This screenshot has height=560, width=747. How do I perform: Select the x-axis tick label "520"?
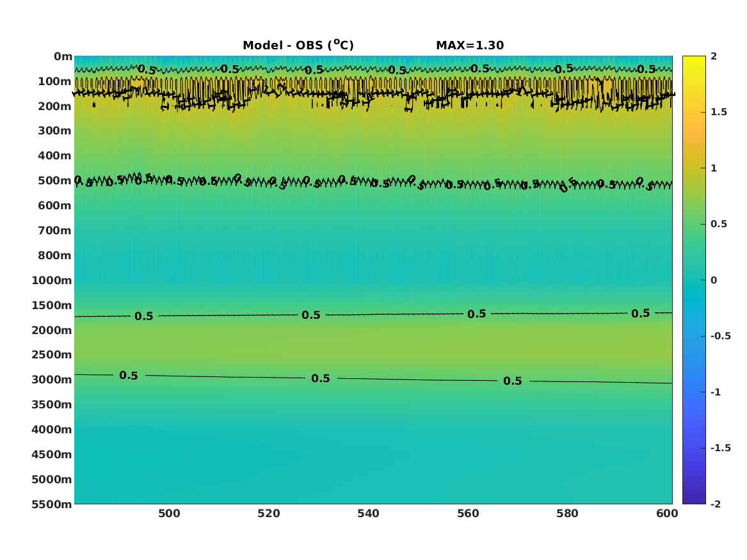269,513
